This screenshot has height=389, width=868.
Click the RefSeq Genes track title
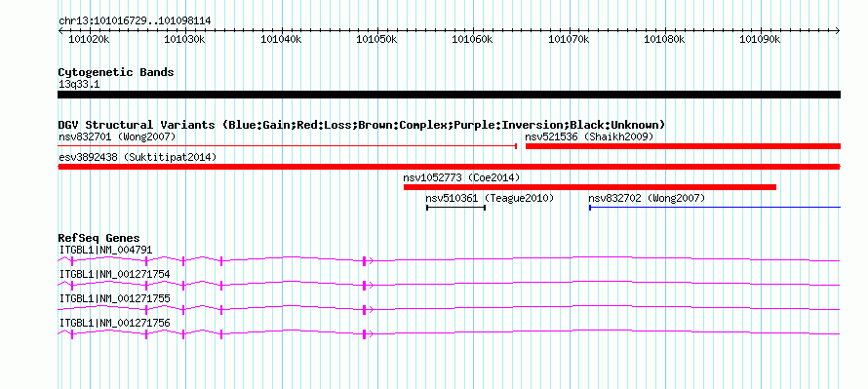pyautogui.click(x=99, y=239)
